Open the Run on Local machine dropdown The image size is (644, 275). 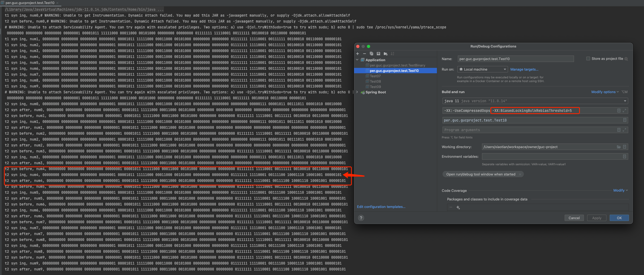point(482,69)
